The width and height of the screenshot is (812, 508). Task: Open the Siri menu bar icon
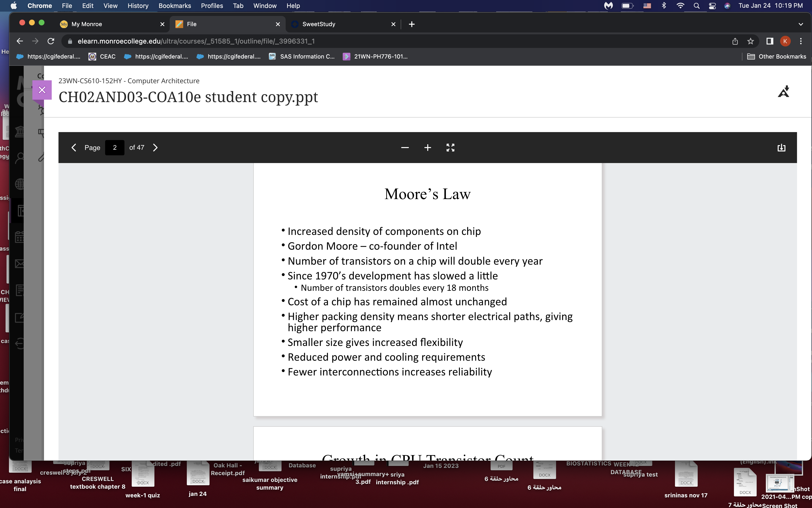click(x=727, y=6)
